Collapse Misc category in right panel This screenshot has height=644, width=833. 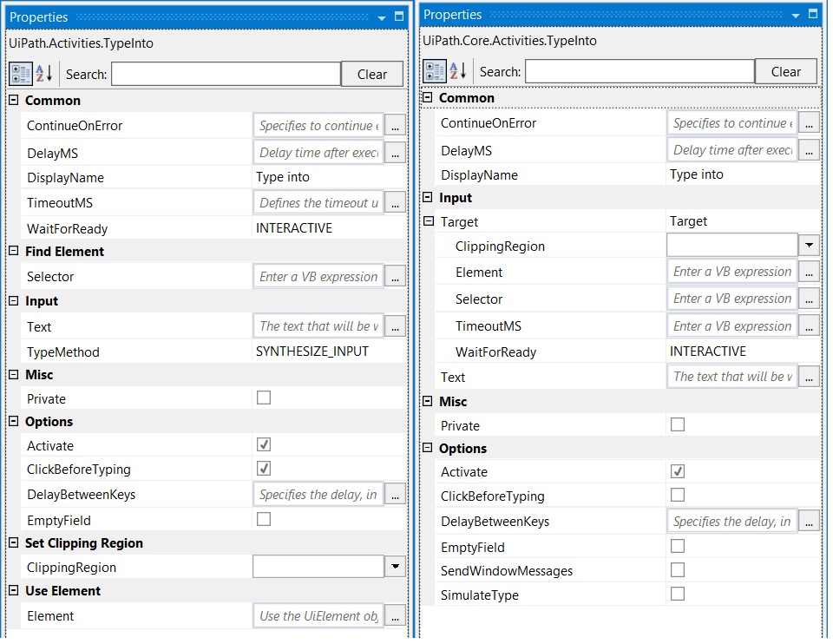click(x=428, y=401)
